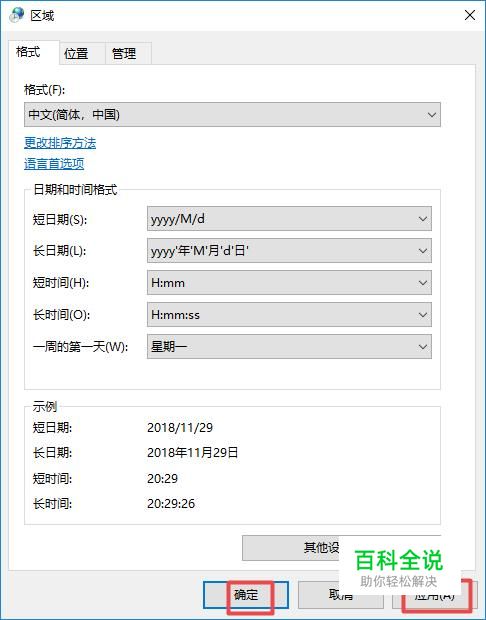
Task: Click the 短时间(H): label
Action: [61, 283]
